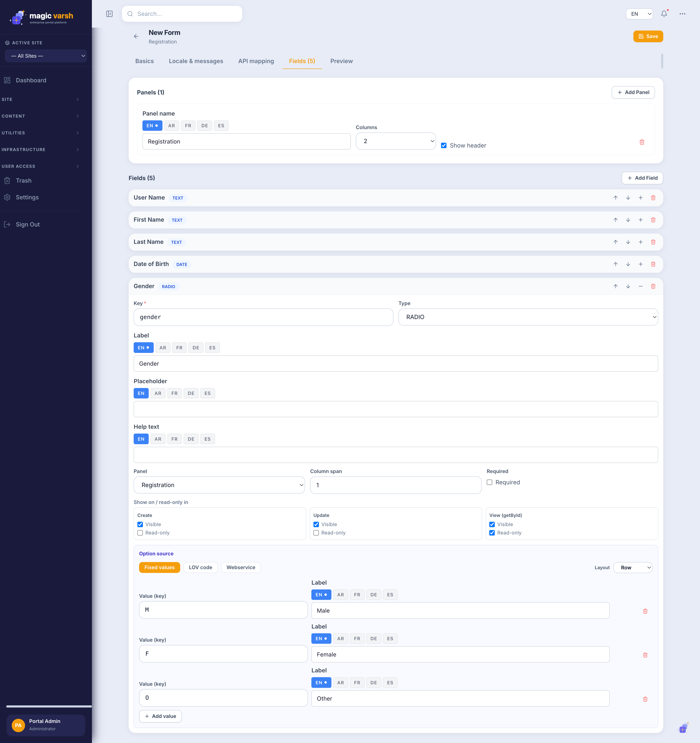Move Gender field up
700x743 pixels.
[616, 286]
